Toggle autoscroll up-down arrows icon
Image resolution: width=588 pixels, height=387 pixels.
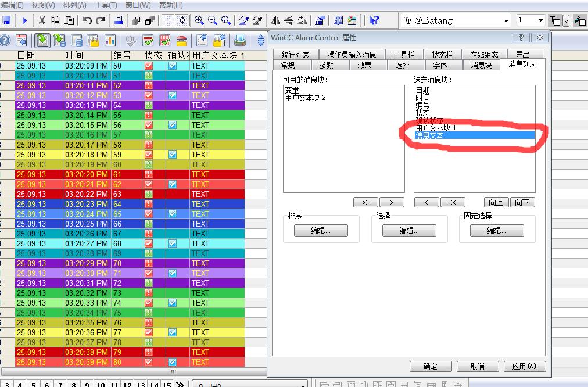(x=261, y=40)
